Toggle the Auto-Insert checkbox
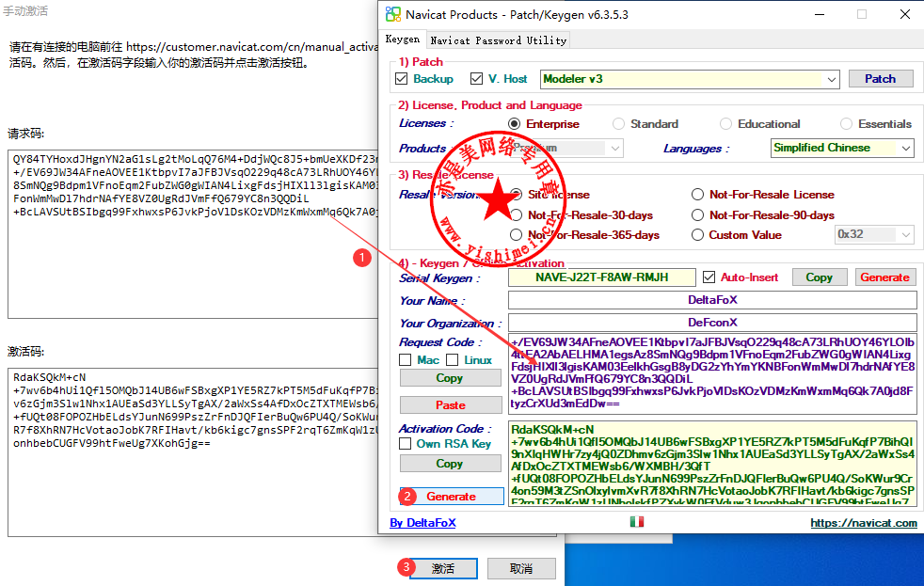The height and width of the screenshot is (586, 924). pyautogui.click(x=709, y=277)
